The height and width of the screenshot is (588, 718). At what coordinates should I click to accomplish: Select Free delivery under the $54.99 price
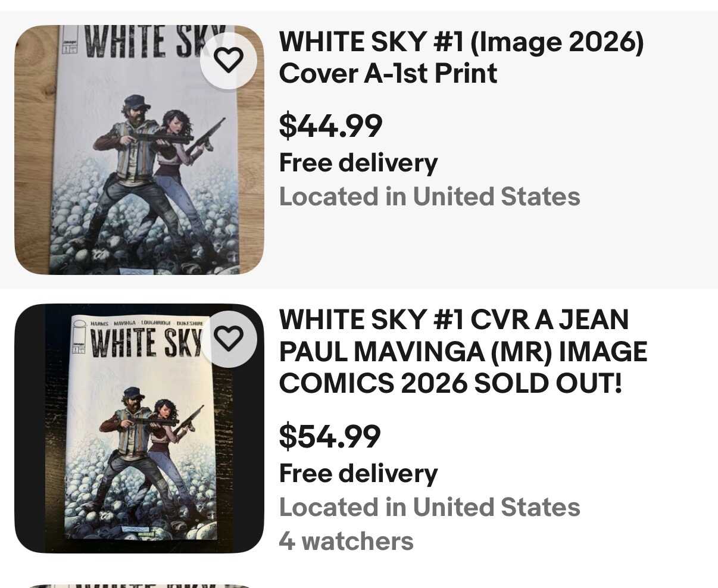[358, 473]
